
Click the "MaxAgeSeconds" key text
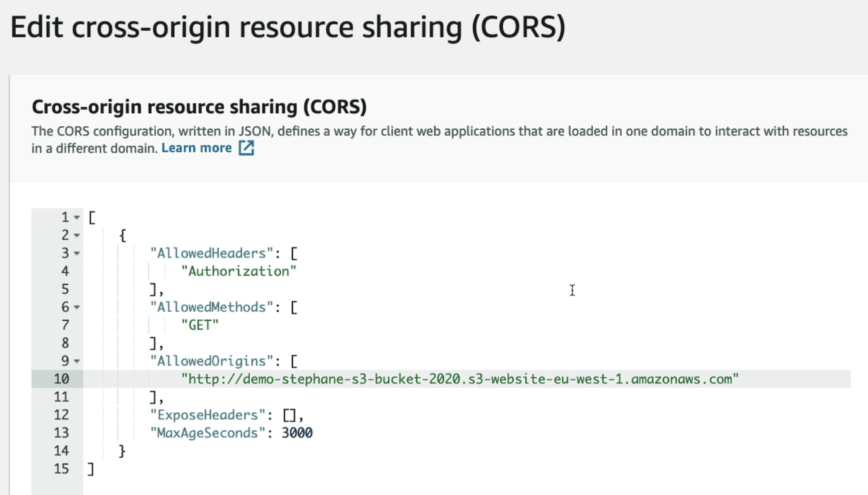click(208, 433)
